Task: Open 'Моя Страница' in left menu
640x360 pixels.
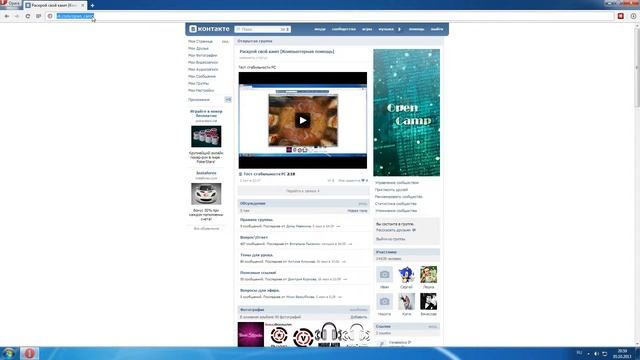Action: (x=200, y=41)
